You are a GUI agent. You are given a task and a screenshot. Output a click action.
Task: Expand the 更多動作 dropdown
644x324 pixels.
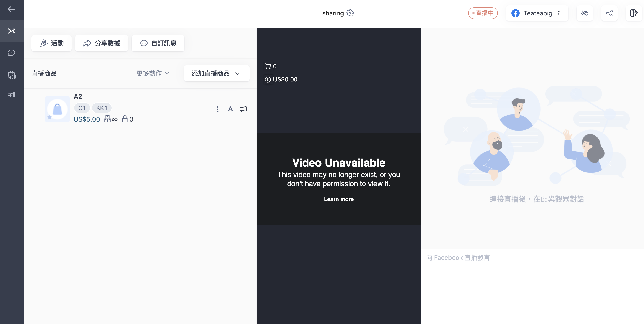pos(153,73)
